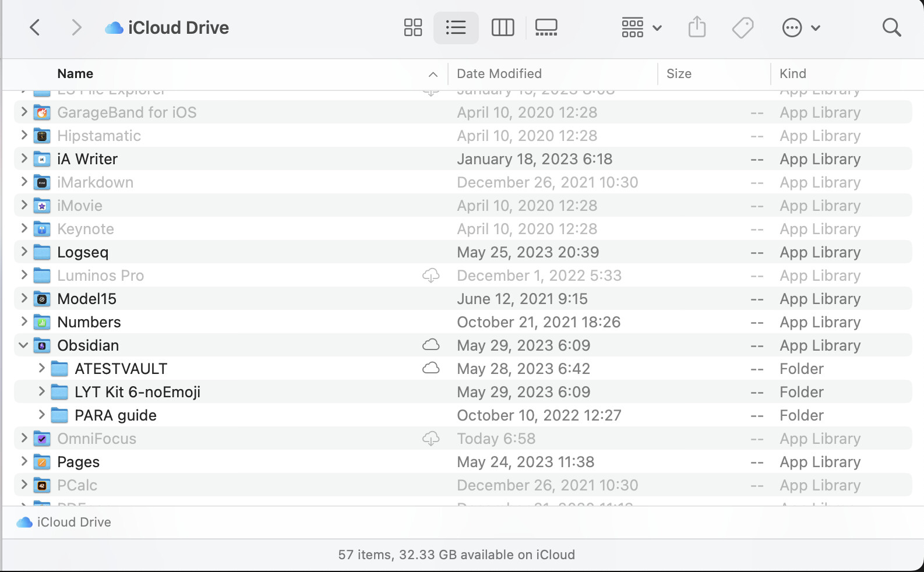Expand the Logseq folder
924x572 pixels.
coord(24,252)
